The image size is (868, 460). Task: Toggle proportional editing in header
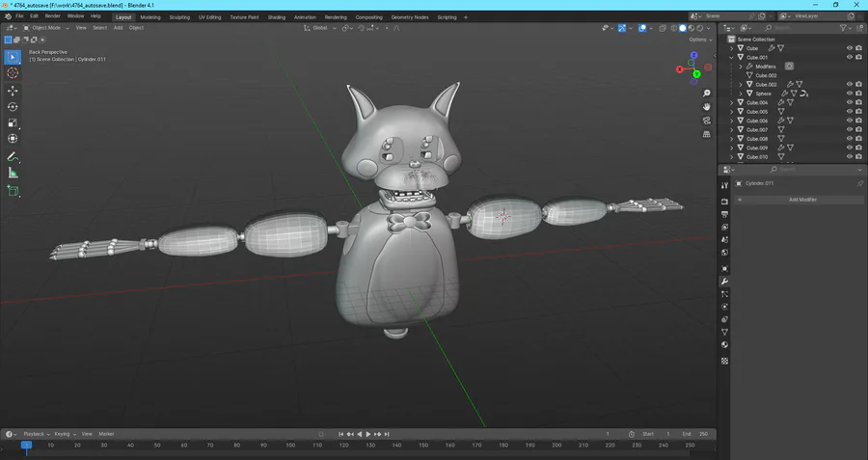387,28
